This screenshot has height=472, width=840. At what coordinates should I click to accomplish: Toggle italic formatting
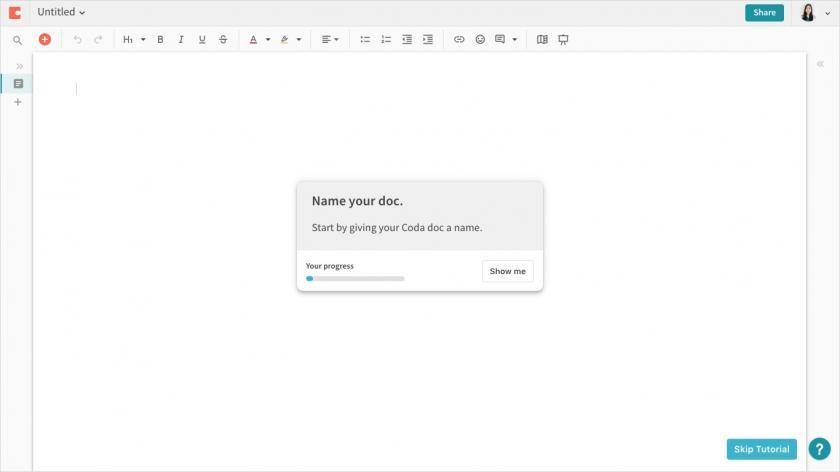pos(181,40)
